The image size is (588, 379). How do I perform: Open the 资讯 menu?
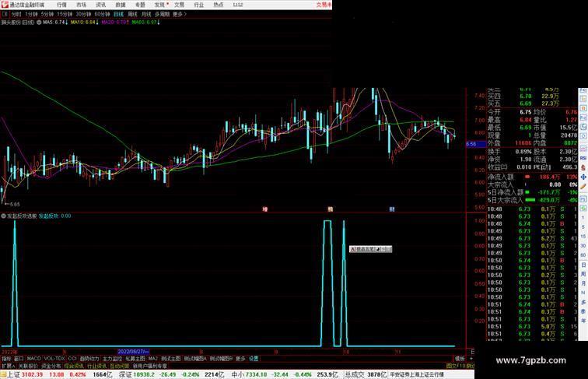[100, 5]
